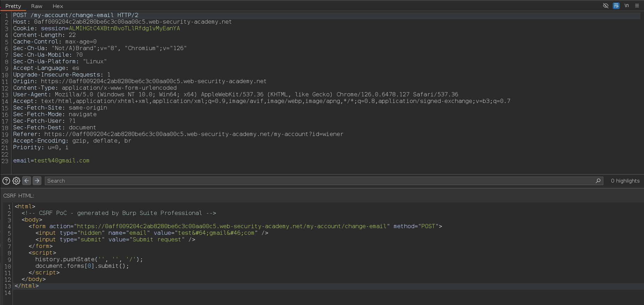Click the closing </form> tag
This screenshot has width=644, height=305.
(41, 246)
